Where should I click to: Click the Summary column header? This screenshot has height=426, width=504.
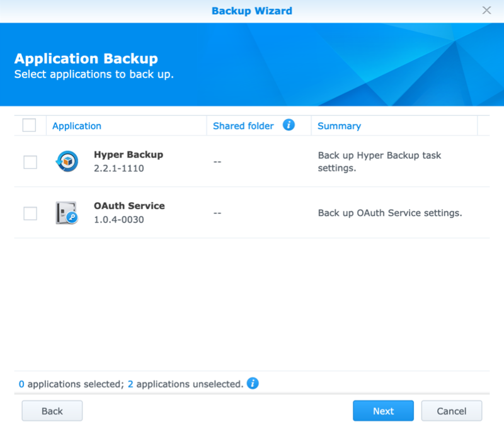click(339, 126)
